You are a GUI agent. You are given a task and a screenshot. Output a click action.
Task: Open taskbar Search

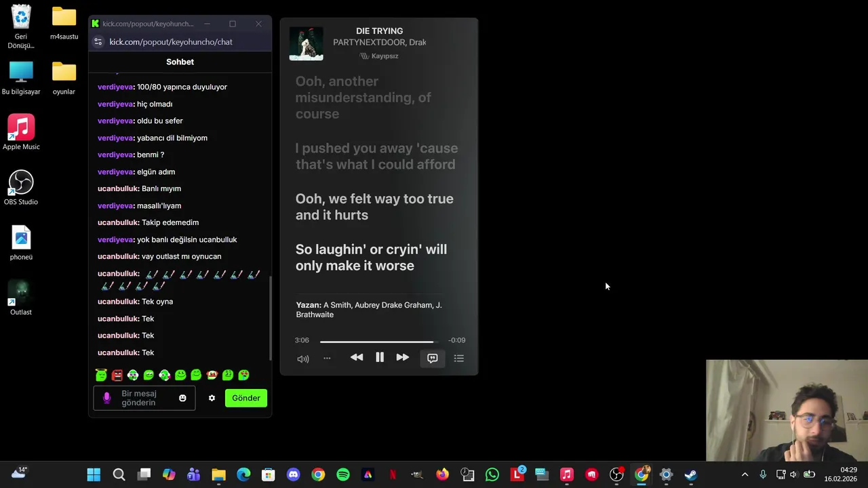pos(119,474)
